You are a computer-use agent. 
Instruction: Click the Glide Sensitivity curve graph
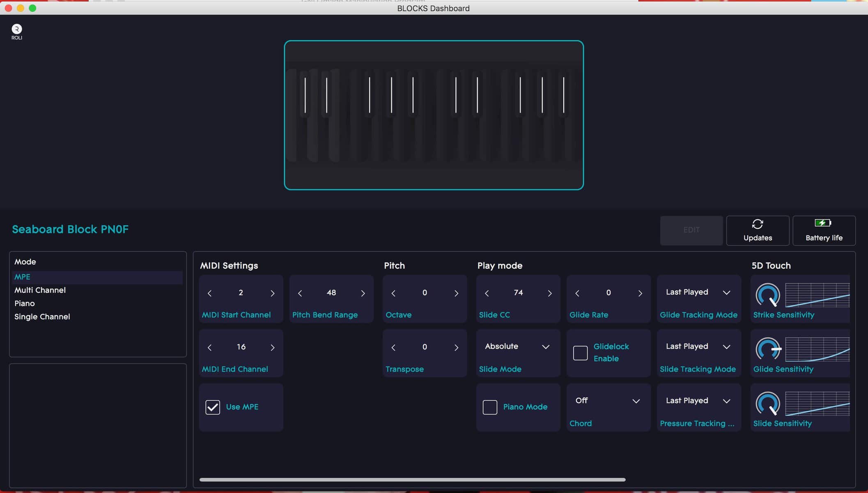[x=817, y=349]
